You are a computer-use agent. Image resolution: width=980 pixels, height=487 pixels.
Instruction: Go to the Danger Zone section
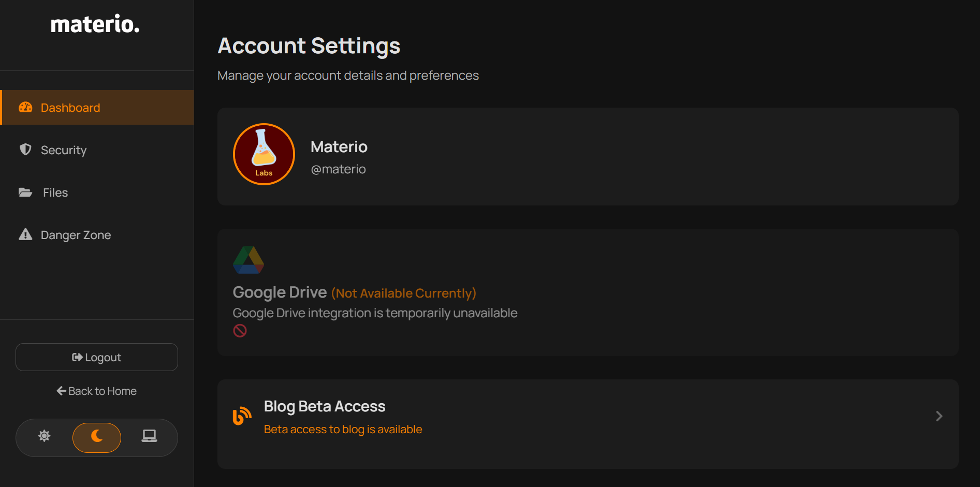tap(76, 235)
